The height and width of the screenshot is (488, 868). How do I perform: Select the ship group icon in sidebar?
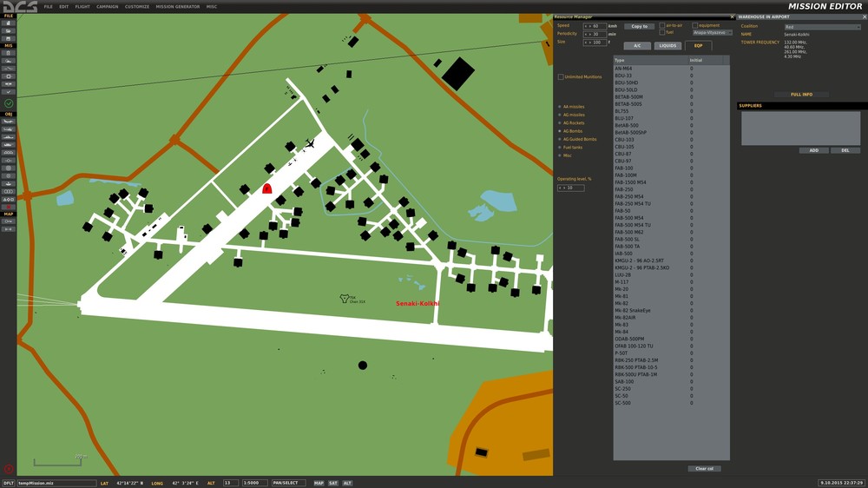tap(9, 136)
